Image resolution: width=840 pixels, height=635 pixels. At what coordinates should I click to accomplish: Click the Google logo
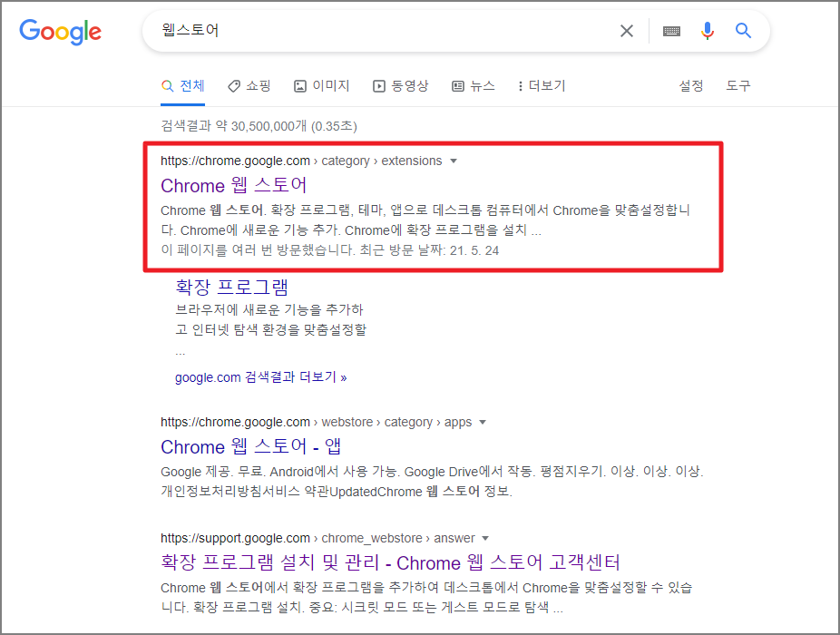point(60,32)
